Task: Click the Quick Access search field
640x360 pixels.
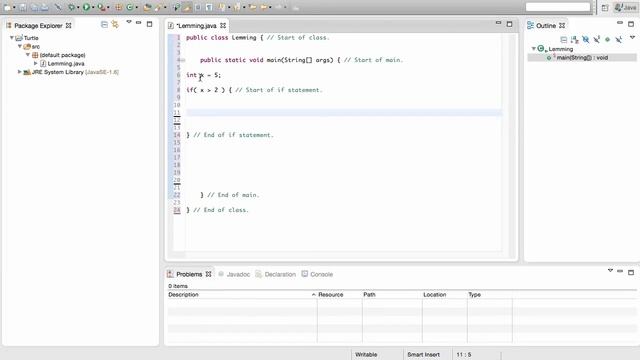Action: tap(558, 7)
